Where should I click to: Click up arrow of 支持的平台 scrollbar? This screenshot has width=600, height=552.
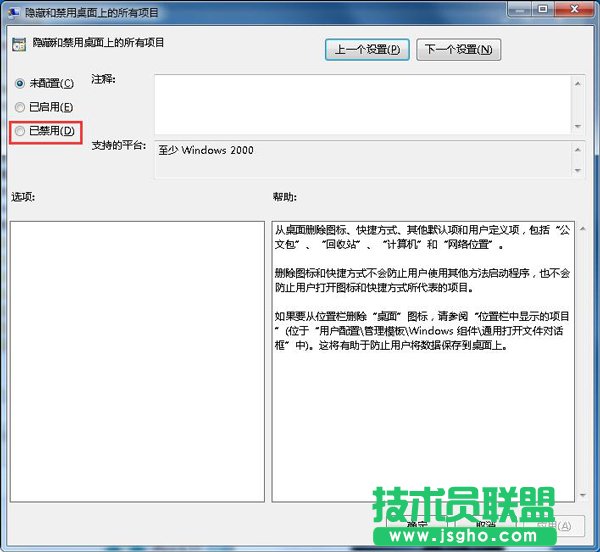pos(578,150)
